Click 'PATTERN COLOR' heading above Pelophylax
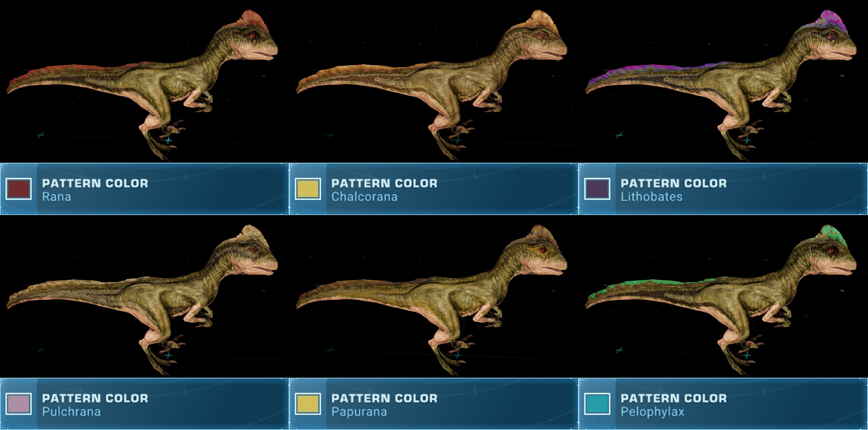This screenshot has width=868, height=430. [674, 398]
